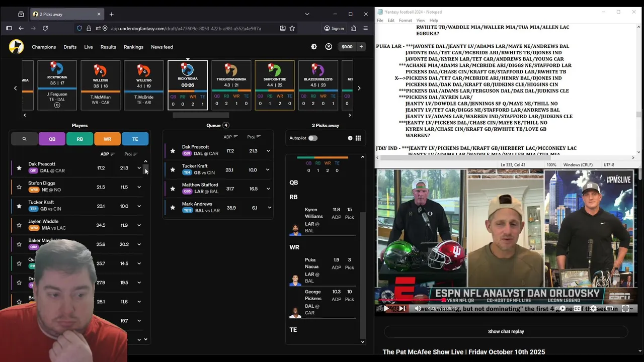The height and width of the screenshot is (362, 644).
Task: Filter players by QB
Action: click(52, 139)
